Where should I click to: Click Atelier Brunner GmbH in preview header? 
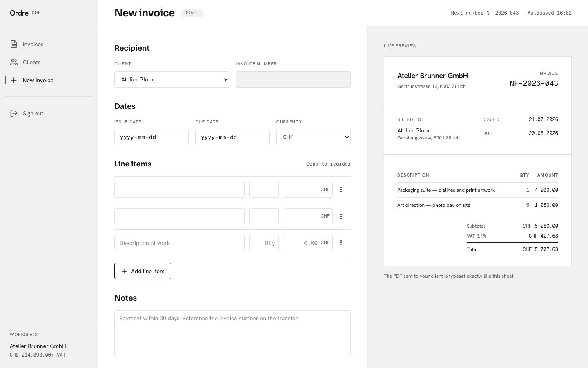point(432,76)
